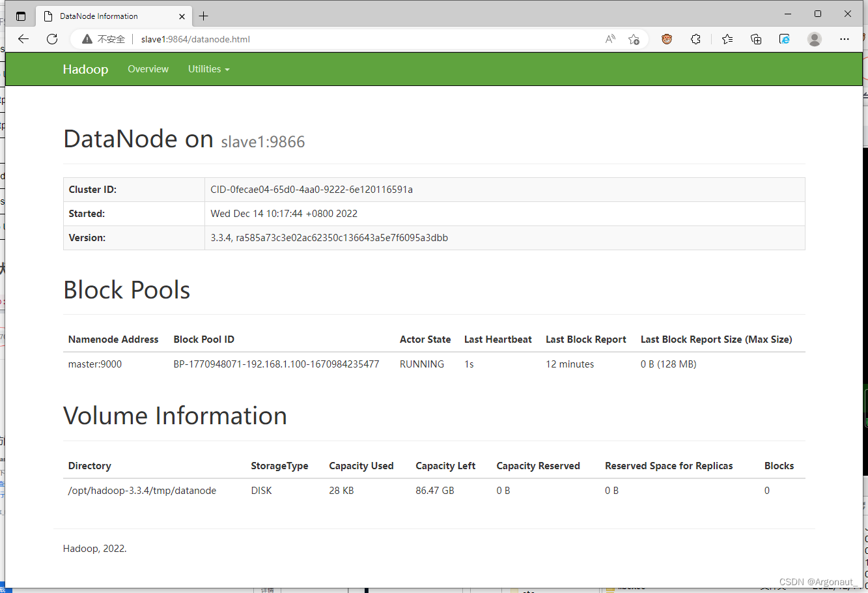Reload the DataNode page
Screen dimensions: 868x593
(x=52, y=39)
